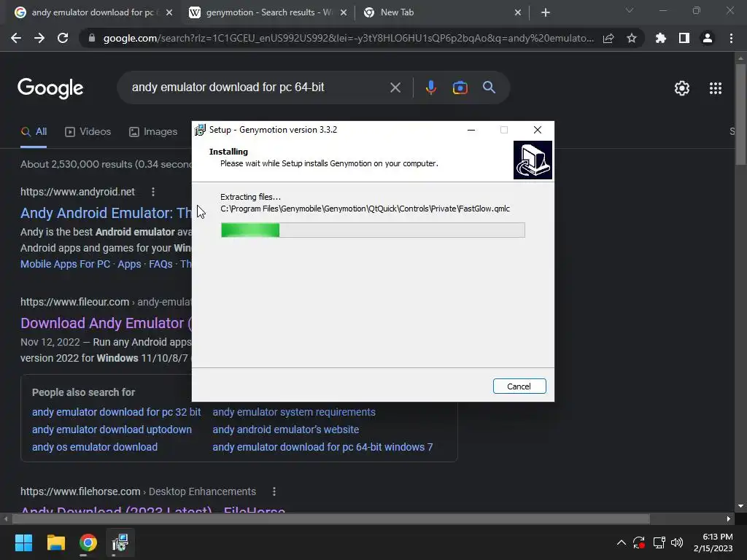Open Chrome extensions puzzle icon
Viewport: 747px width, 560px height.
[661, 38]
